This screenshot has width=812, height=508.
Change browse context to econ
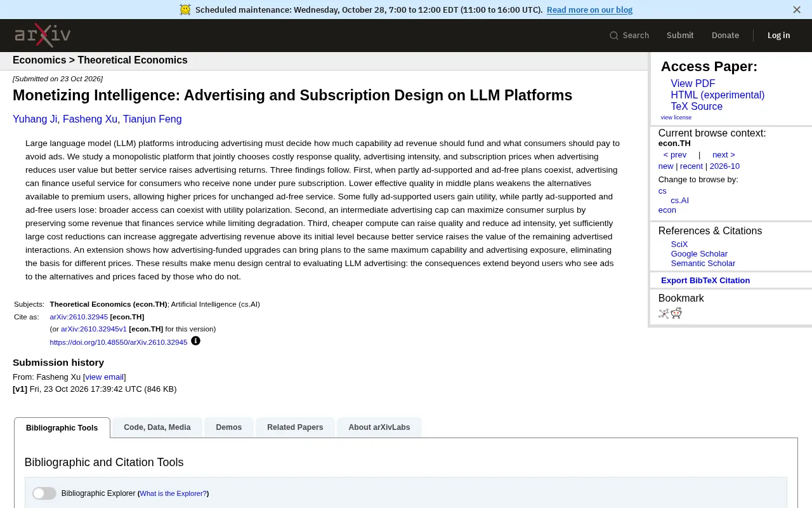tap(667, 210)
